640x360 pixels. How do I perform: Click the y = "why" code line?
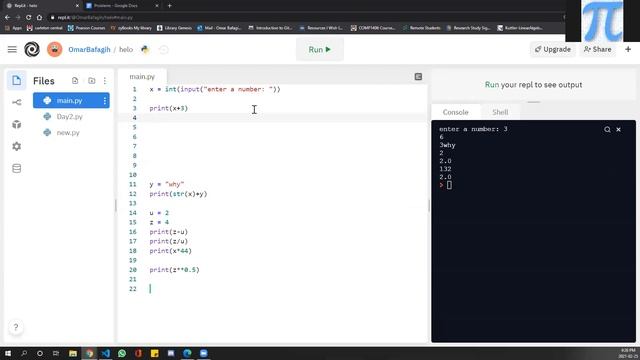pos(167,184)
